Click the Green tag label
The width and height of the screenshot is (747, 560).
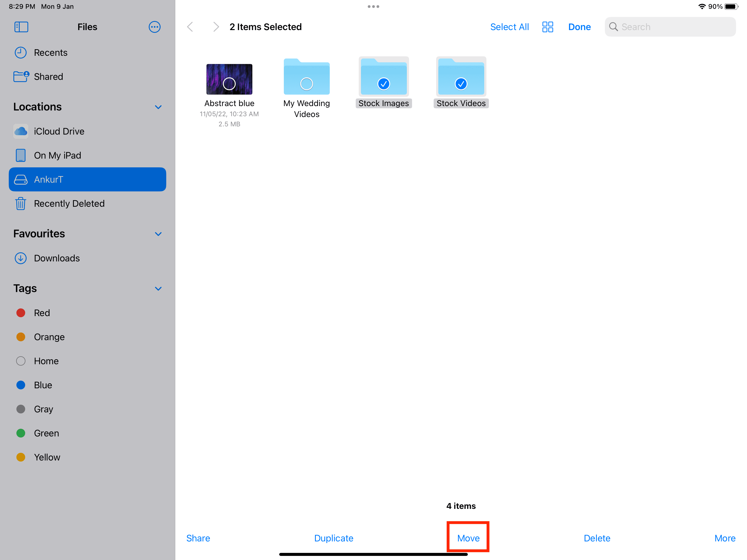(x=46, y=433)
